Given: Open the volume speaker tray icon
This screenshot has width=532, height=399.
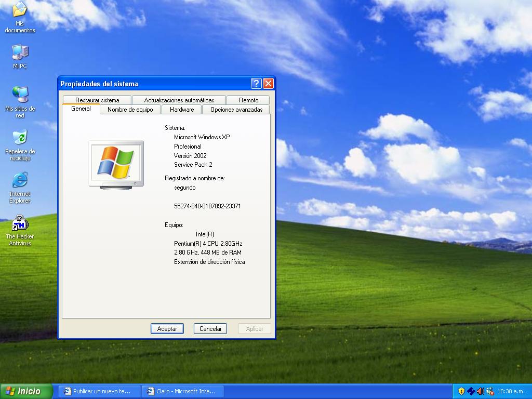Looking at the screenshot, I should point(481,391).
